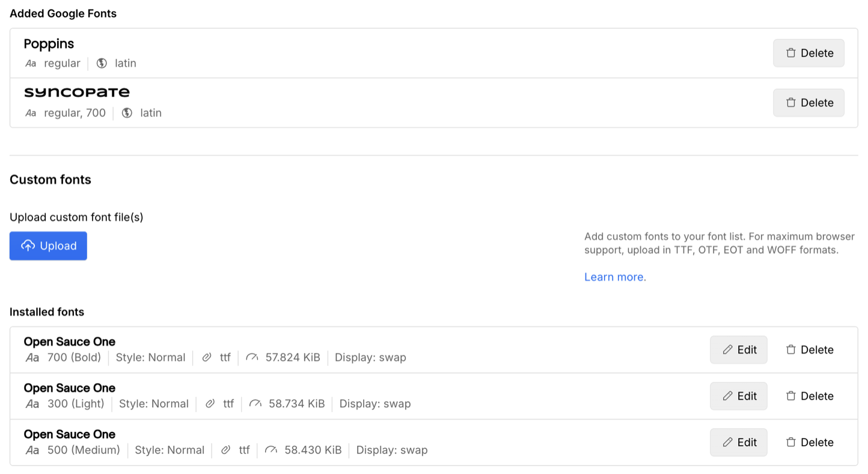Click 'Upload custom font file(s)' label

click(x=76, y=217)
